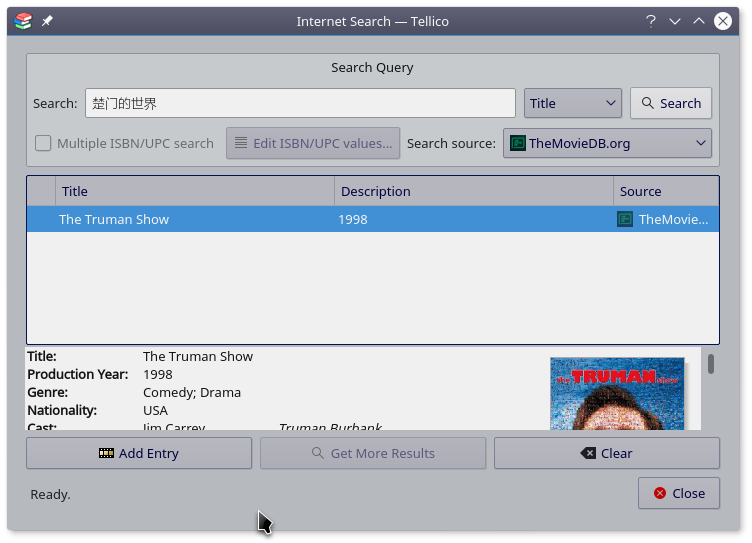Image resolution: width=752 pixels, height=543 pixels.
Task: Open the Title search type dropdown
Action: 572,103
